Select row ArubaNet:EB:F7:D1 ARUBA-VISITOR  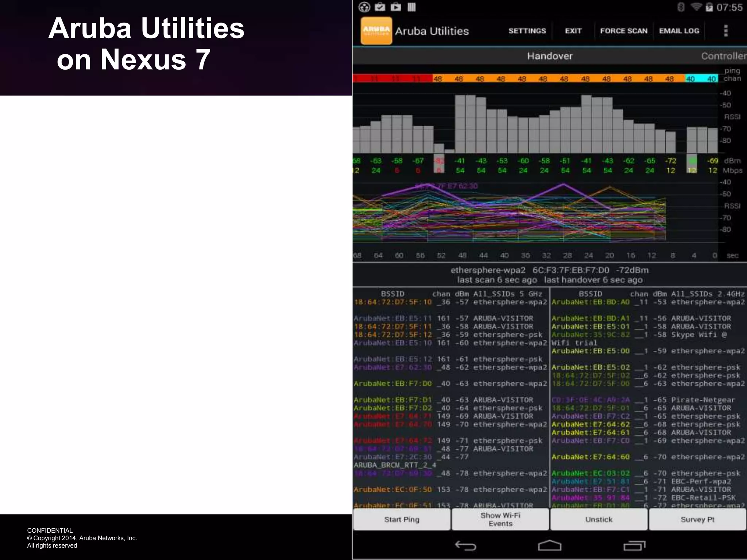[451, 400]
